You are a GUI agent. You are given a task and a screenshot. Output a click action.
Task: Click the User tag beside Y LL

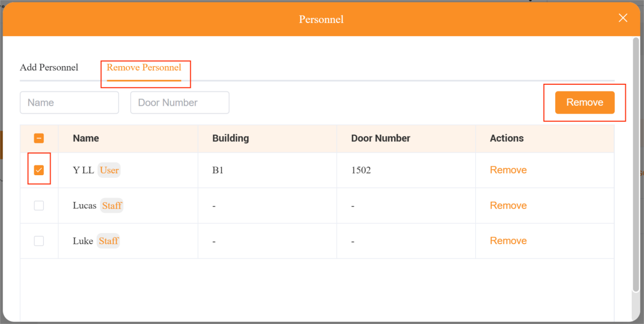pos(109,170)
